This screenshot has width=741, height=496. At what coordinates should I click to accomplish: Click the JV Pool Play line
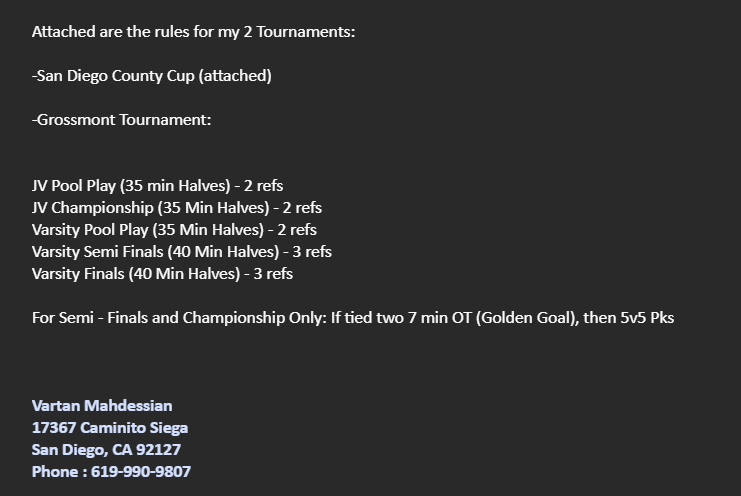[x=157, y=186]
